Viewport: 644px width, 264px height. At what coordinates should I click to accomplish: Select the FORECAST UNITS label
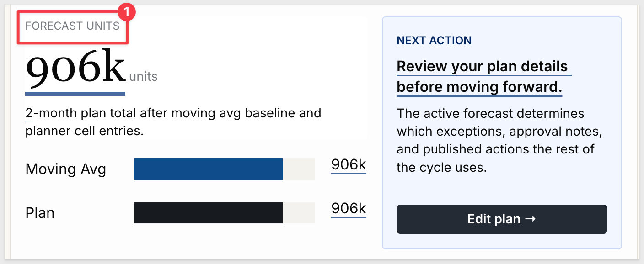coord(72,26)
